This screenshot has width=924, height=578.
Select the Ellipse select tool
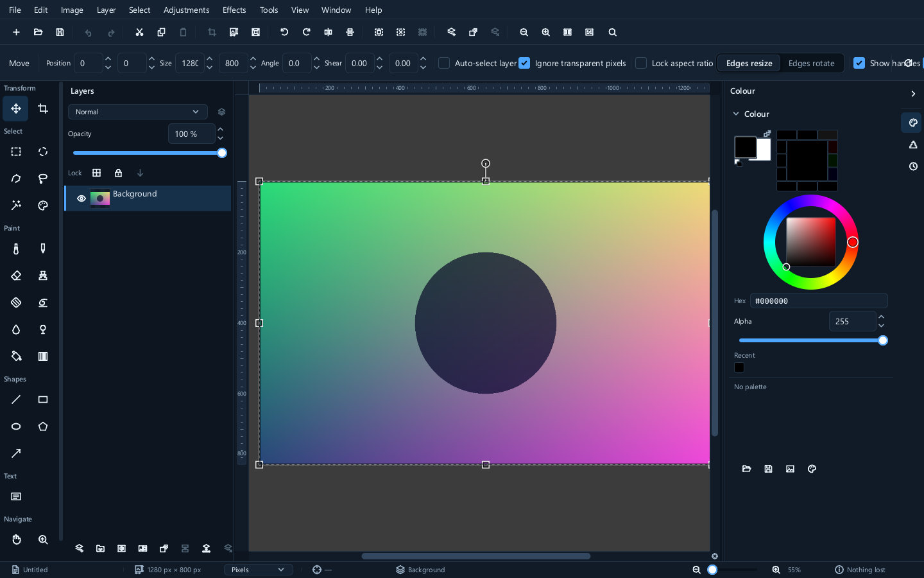click(x=43, y=152)
